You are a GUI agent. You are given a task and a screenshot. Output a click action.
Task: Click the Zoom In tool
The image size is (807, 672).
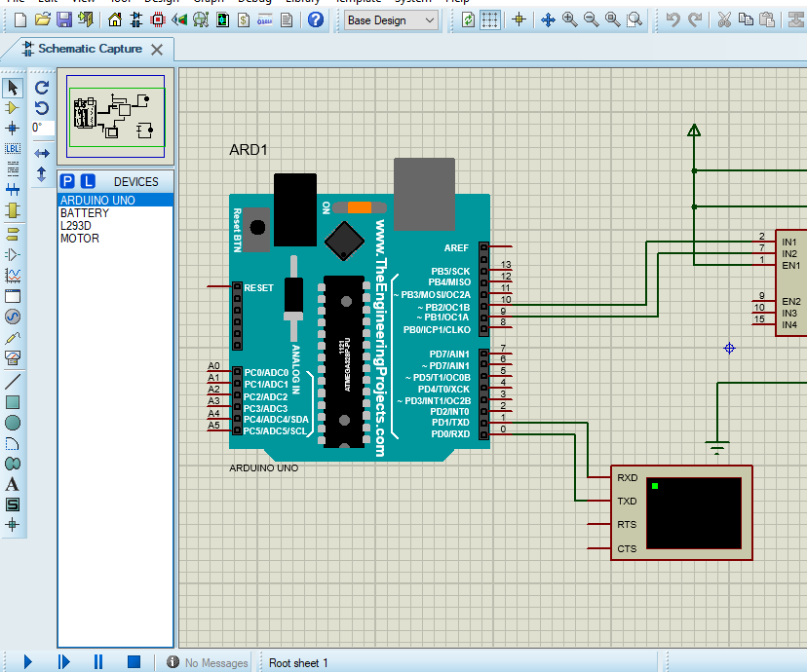tap(569, 19)
